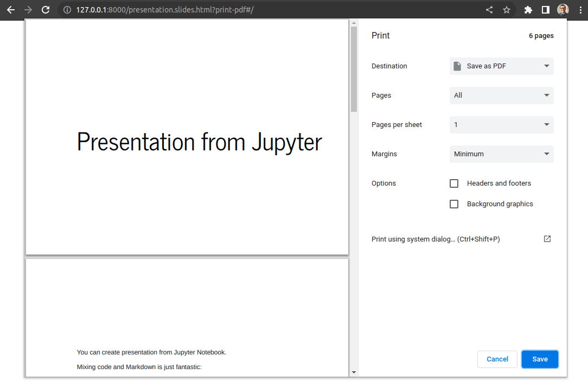Open Chrome's three-dot menu
The width and height of the screenshot is (588, 387).
pos(580,9)
